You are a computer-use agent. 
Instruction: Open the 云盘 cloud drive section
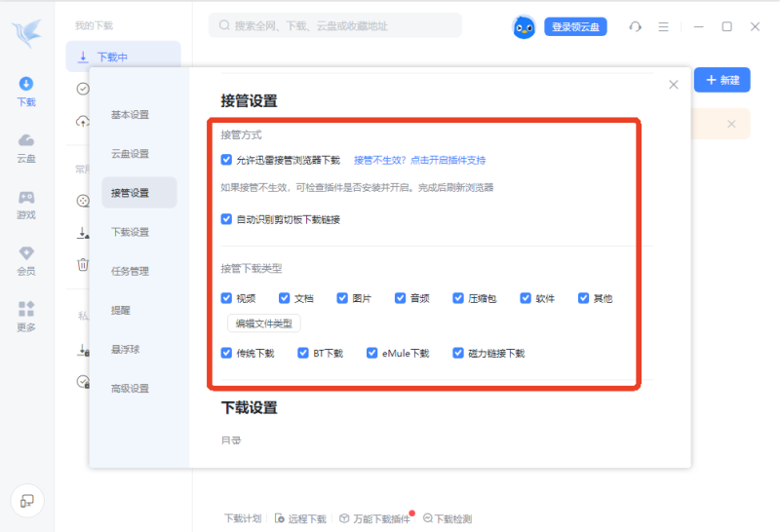tap(26, 148)
